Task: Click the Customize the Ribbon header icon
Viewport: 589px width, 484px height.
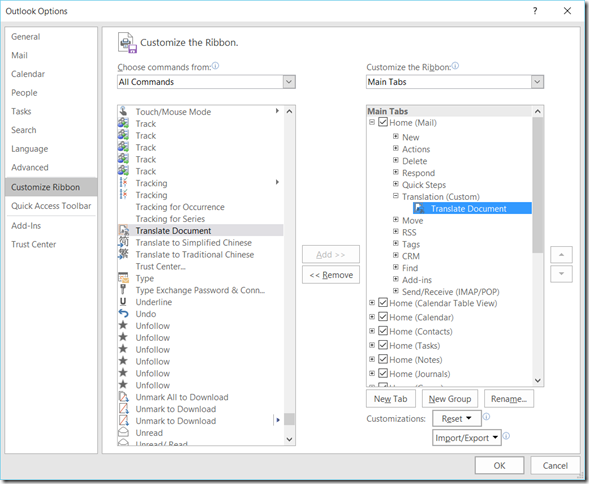Action: [127, 42]
